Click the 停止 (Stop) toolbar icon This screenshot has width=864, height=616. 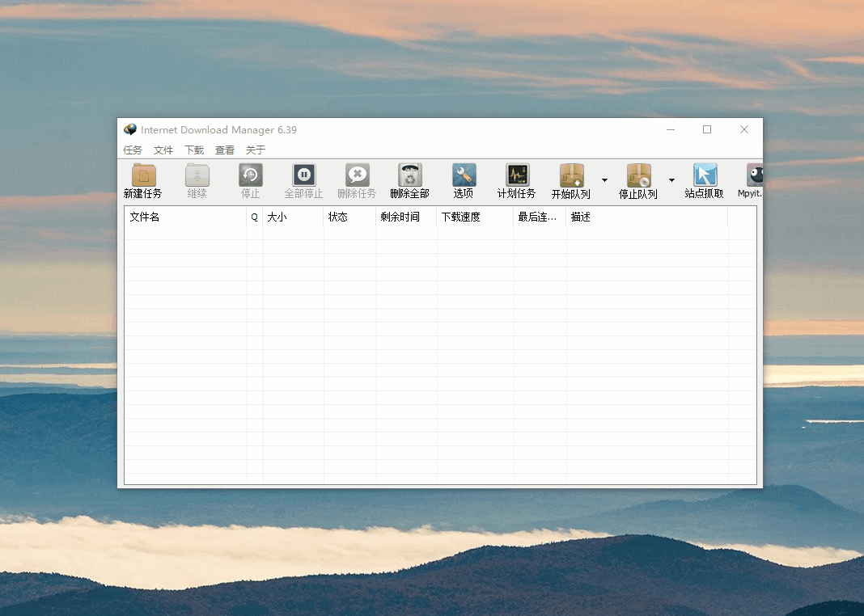click(250, 175)
